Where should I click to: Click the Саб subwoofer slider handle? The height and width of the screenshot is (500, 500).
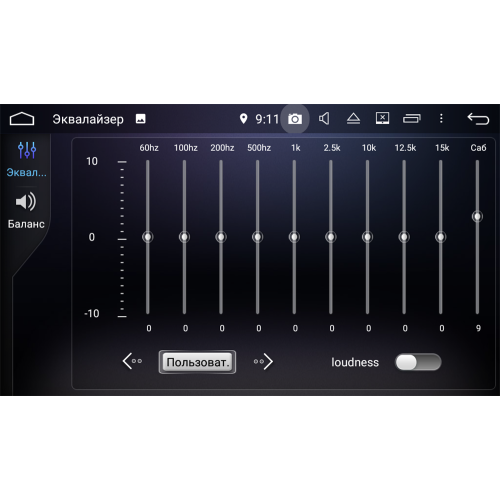pos(477,217)
